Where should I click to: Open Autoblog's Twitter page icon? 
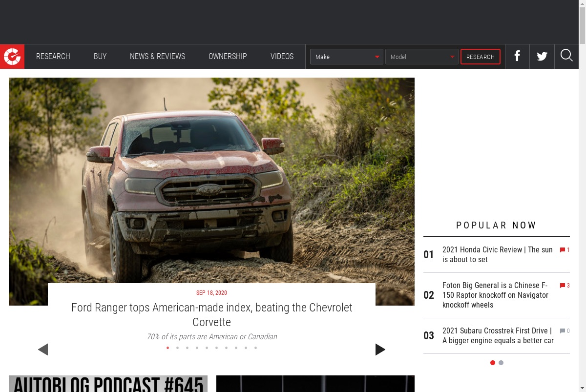(542, 56)
